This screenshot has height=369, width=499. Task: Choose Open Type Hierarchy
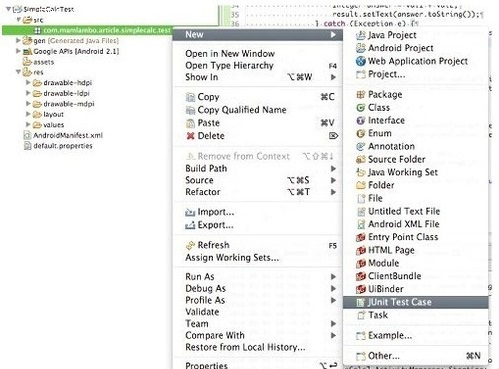pos(229,66)
